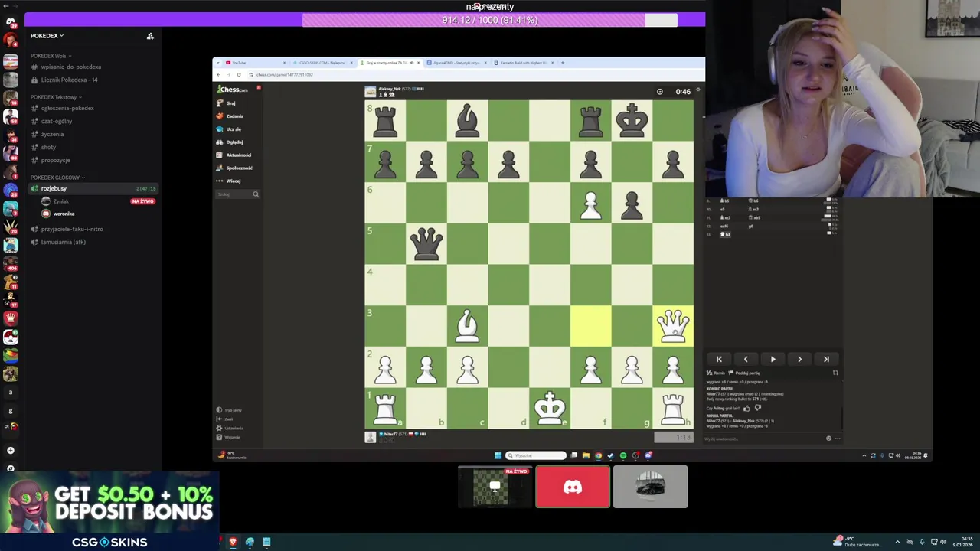Show hidden system tray icons
The height and width of the screenshot is (551, 980).
point(897,542)
